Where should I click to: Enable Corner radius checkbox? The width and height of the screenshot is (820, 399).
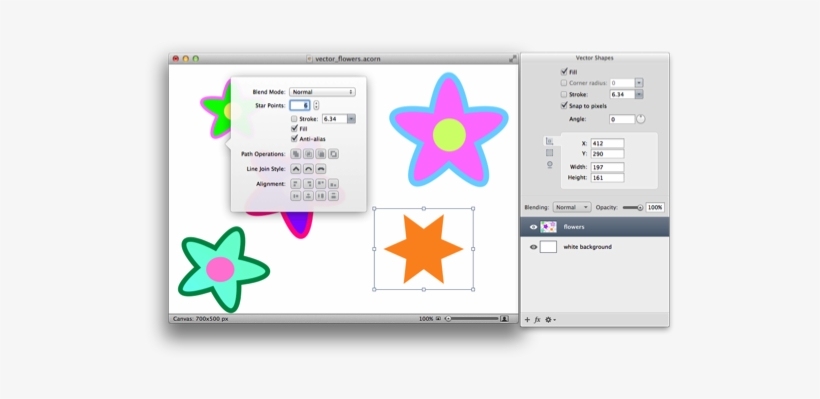(x=564, y=83)
